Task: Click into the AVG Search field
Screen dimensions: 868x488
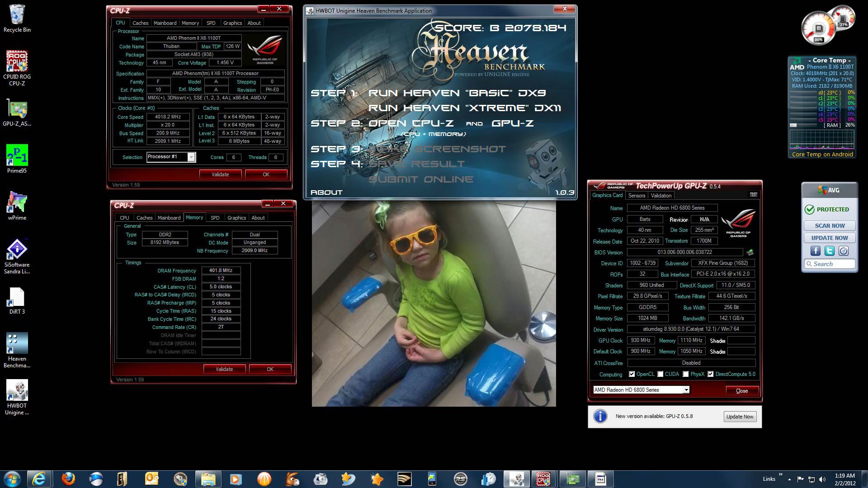Action: pos(830,264)
